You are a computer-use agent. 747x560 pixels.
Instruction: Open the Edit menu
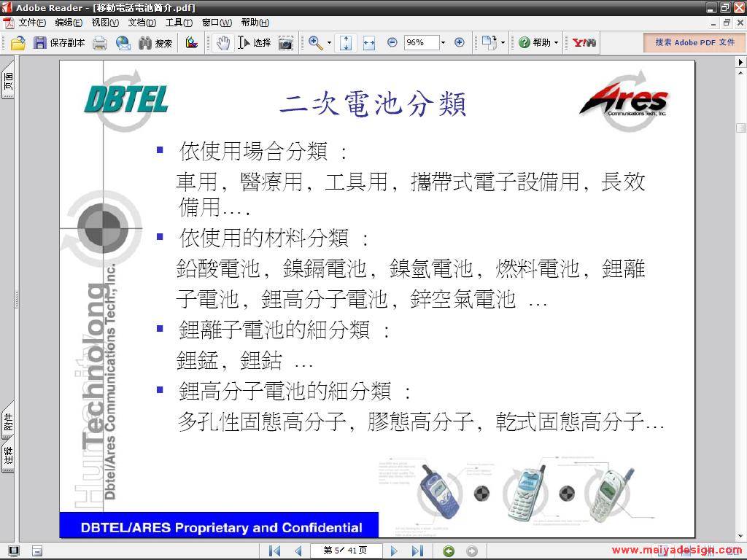point(69,23)
